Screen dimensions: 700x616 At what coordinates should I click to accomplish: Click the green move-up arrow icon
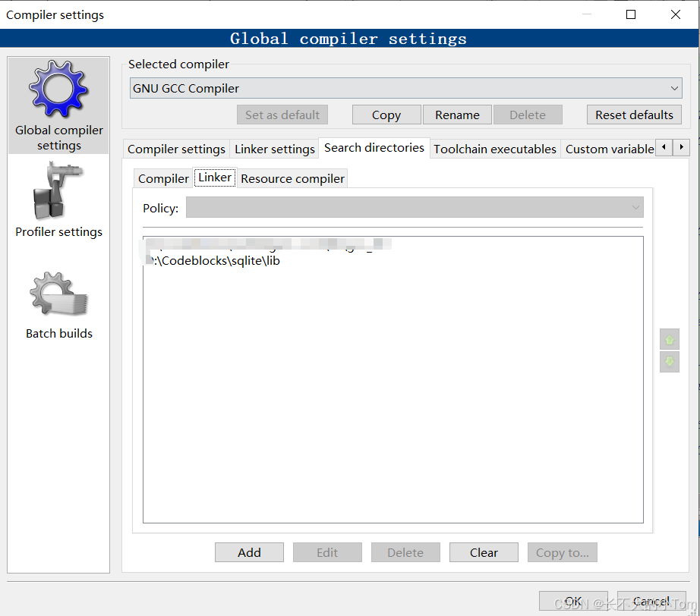point(669,339)
